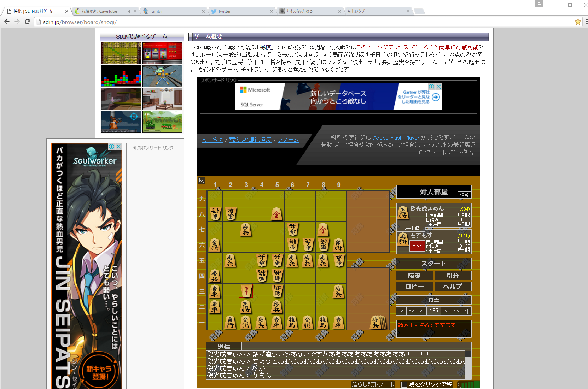Click the 飛車 piece on row 二
Viewport: 588px width, 389px height.
click(215, 307)
